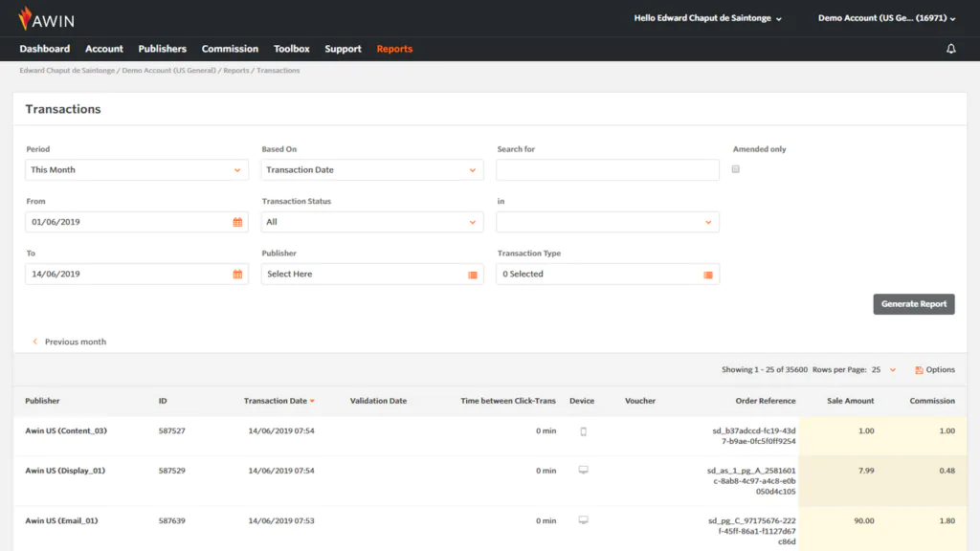
Task: Open the To date calendar picker
Action: 237,275
